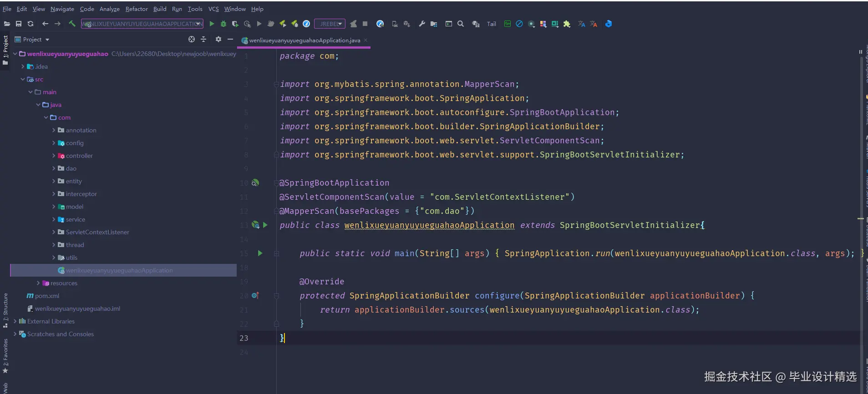Click the first blue gauge icon before the JREBEL dropdown
Screen dimensions: 868x394
tap(306, 24)
